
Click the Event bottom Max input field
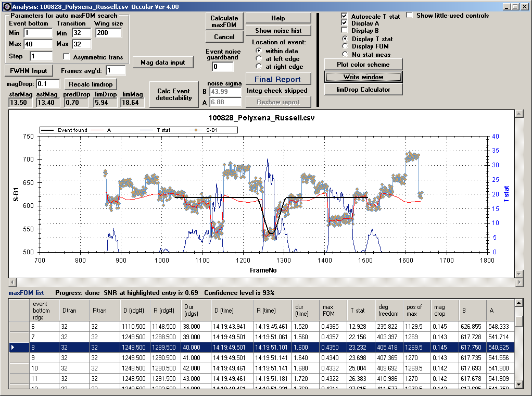38,44
